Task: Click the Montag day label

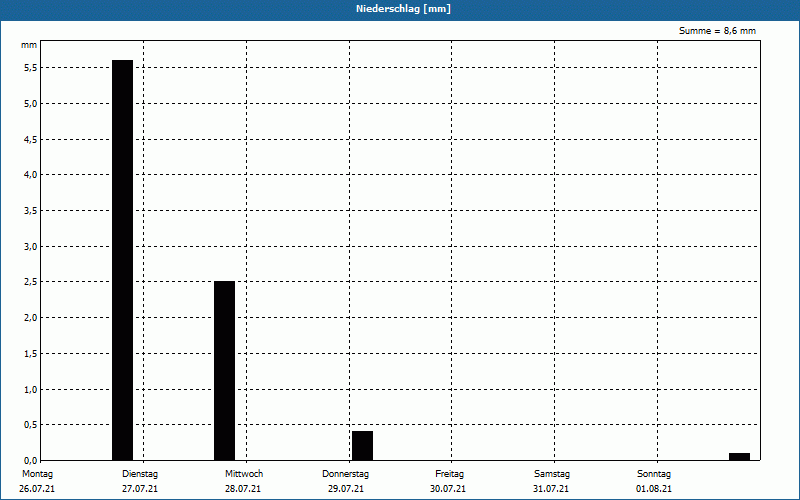Action: (37, 474)
